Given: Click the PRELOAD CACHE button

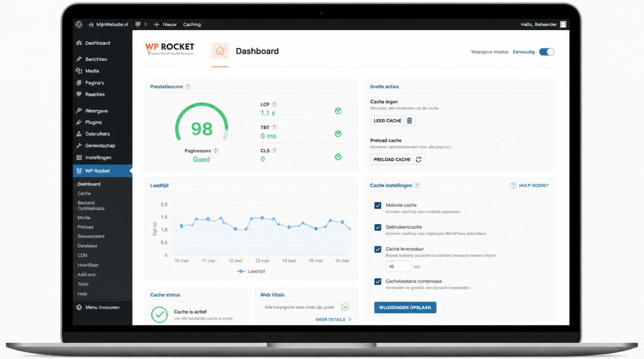Looking at the screenshot, I should point(397,159).
